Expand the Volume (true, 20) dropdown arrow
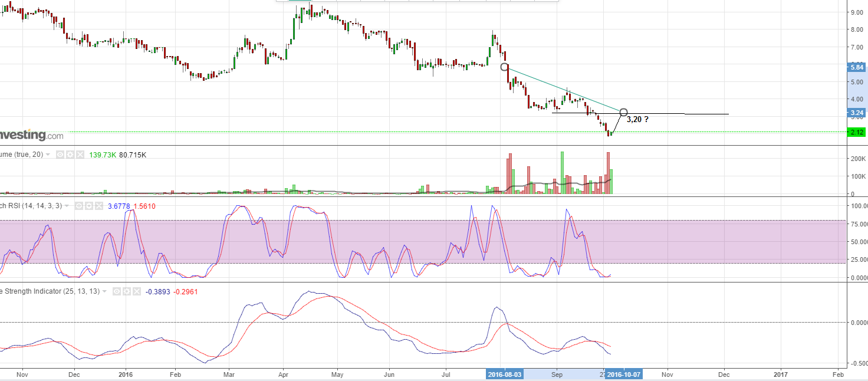868x381 pixels. pyautogui.click(x=48, y=155)
